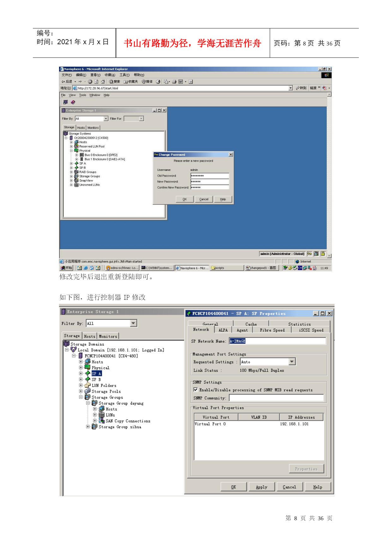Click the Old Password field
Screen dimensions: 392x554
(209, 176)
